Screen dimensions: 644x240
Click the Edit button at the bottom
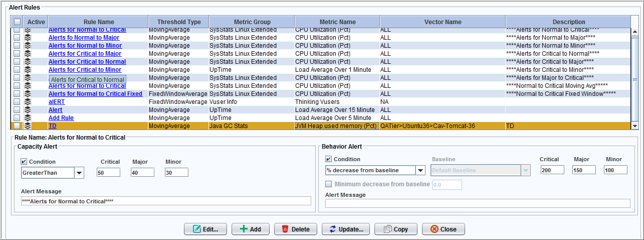pos(205,229)
